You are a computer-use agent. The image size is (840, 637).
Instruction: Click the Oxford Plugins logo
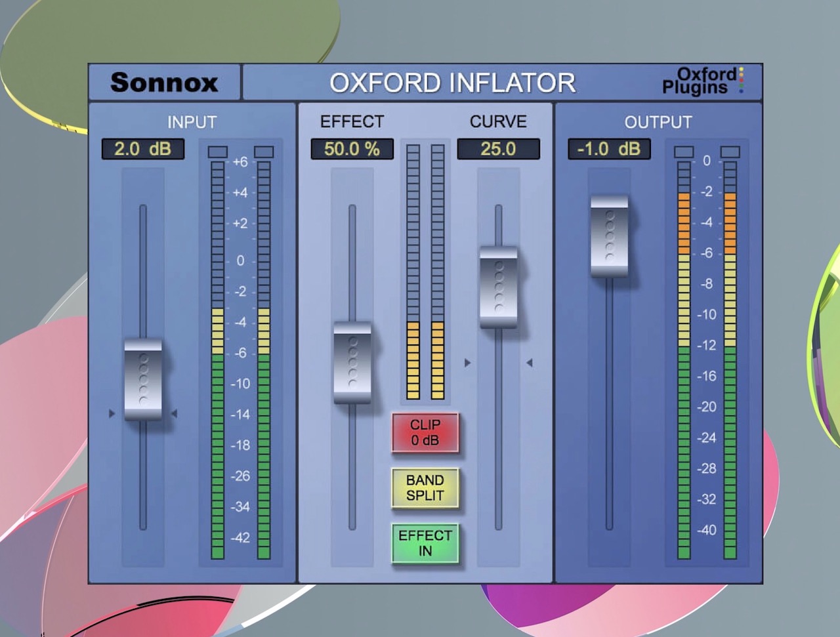[702, 81]
